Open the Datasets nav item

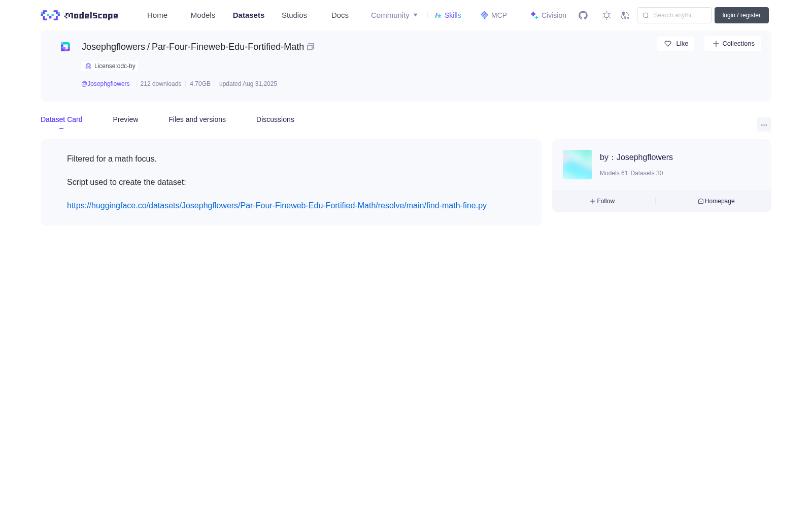click(x=249, y=15)
